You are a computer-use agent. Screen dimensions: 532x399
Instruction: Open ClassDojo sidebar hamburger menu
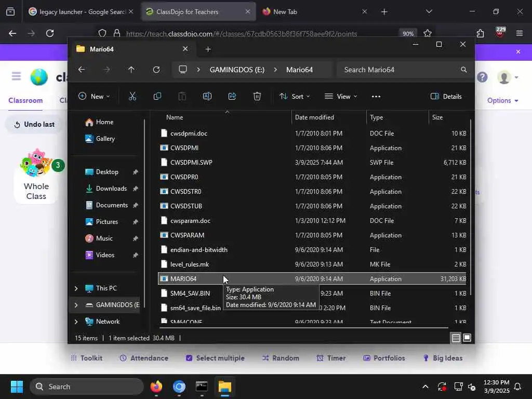click(x=16, y=76)
